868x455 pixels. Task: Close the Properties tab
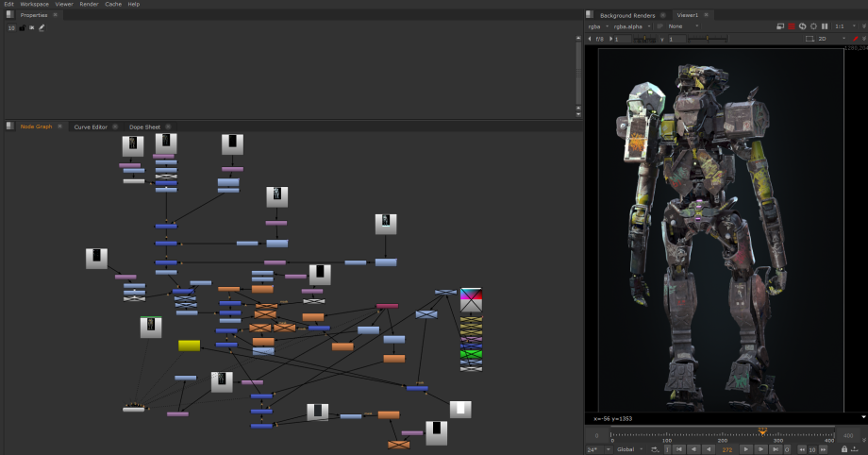[56, 15]
